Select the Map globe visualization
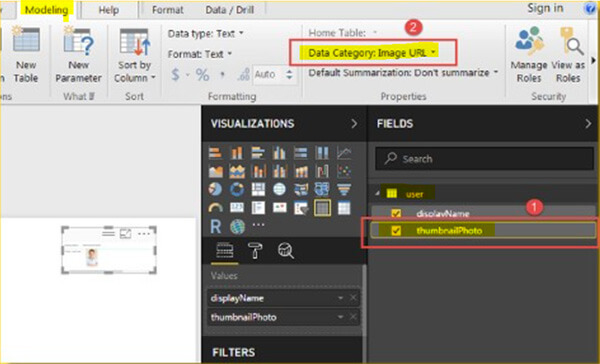This screenshot has width=600, height=364. pos(279,189)
